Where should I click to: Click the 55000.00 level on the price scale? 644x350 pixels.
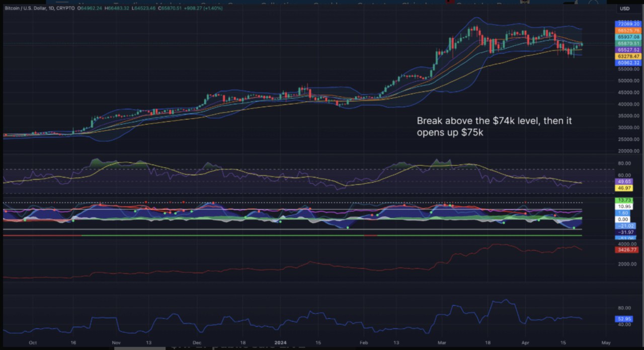click(628, 69)
